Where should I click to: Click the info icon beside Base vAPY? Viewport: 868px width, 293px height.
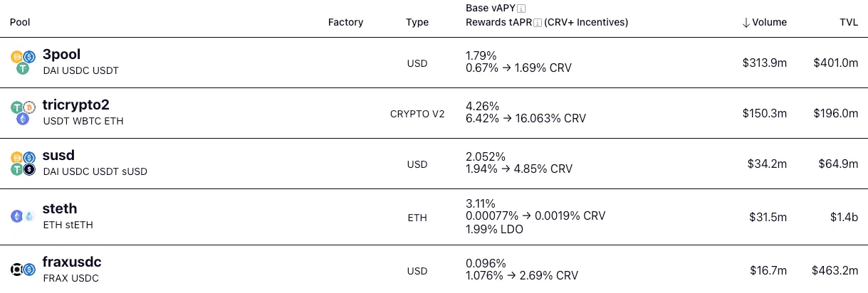(x=530, y=9)
